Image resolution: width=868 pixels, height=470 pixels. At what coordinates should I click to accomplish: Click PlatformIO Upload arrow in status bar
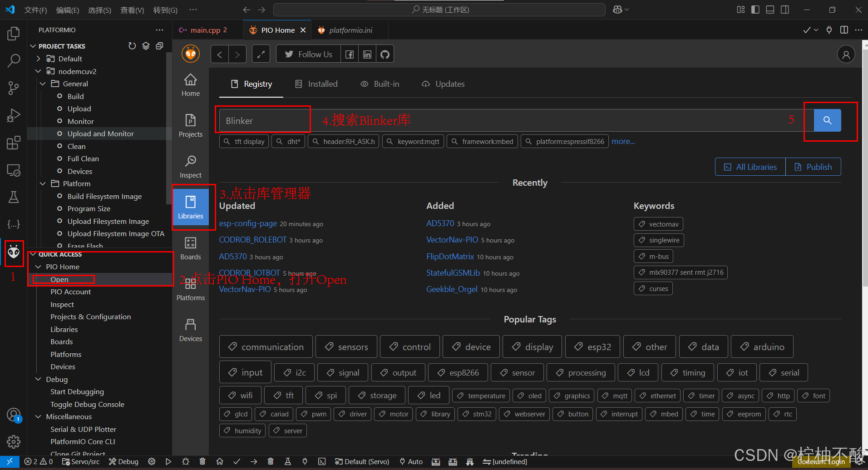pyautogui.click(x=254, y=461)
